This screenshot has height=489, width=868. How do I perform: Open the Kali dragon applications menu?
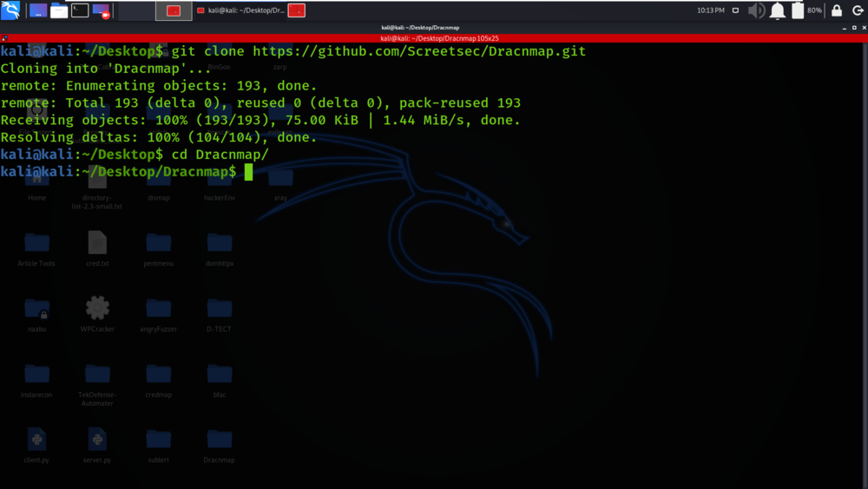10,10
